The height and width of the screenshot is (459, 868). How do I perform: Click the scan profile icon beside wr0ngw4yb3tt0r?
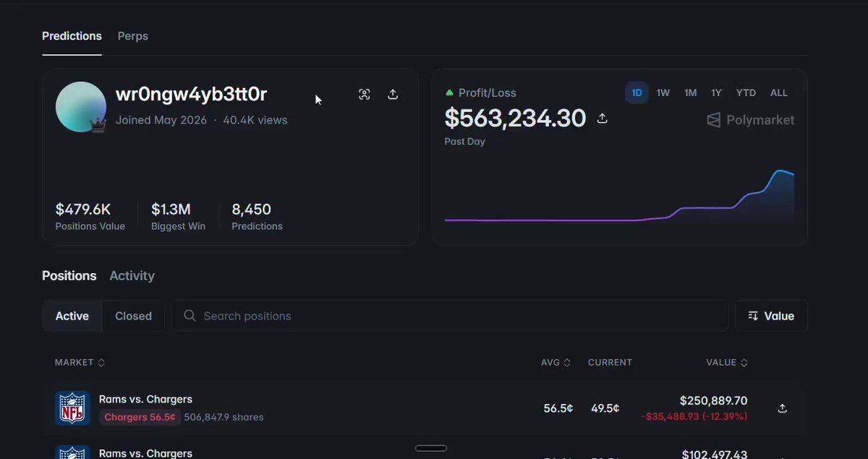click(365, 94)
